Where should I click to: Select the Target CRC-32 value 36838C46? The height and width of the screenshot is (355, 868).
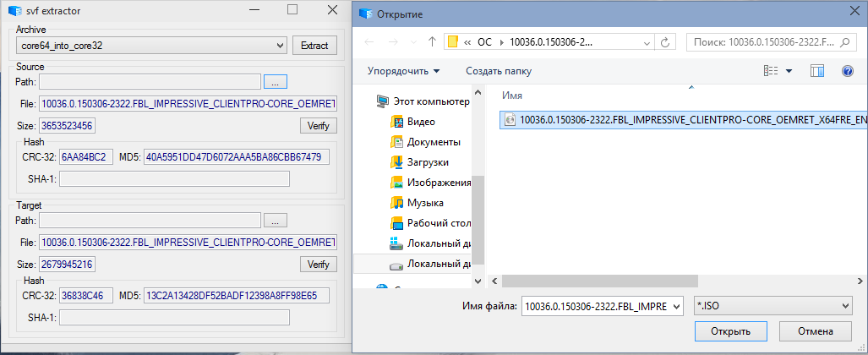(86, 296)
